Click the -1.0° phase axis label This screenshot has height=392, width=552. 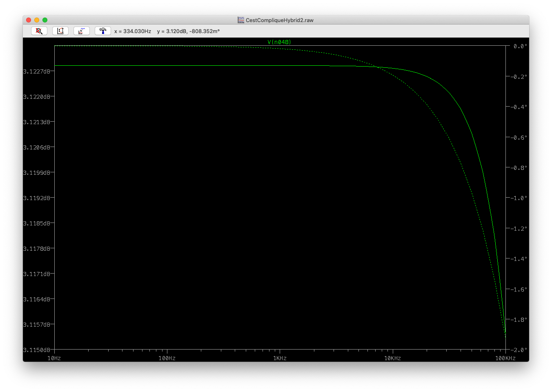point(519,198)
